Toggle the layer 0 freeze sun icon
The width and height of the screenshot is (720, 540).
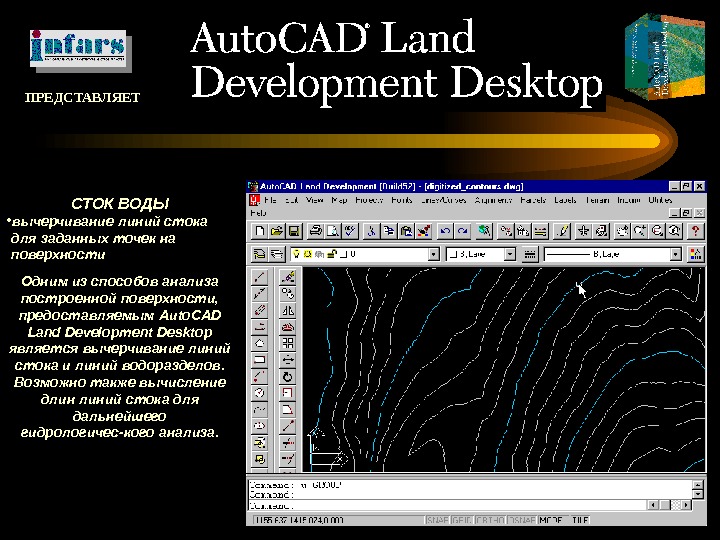[307, 254]
